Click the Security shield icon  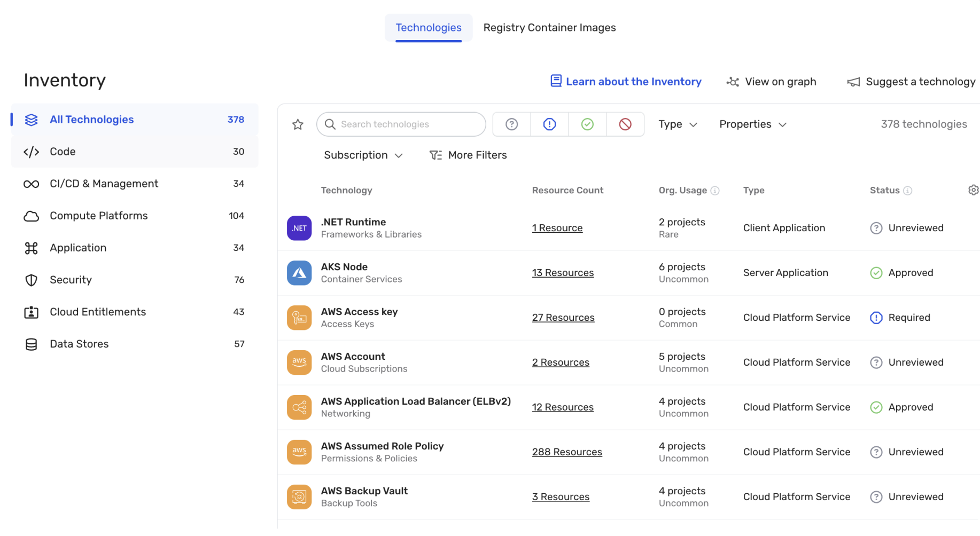32,280
